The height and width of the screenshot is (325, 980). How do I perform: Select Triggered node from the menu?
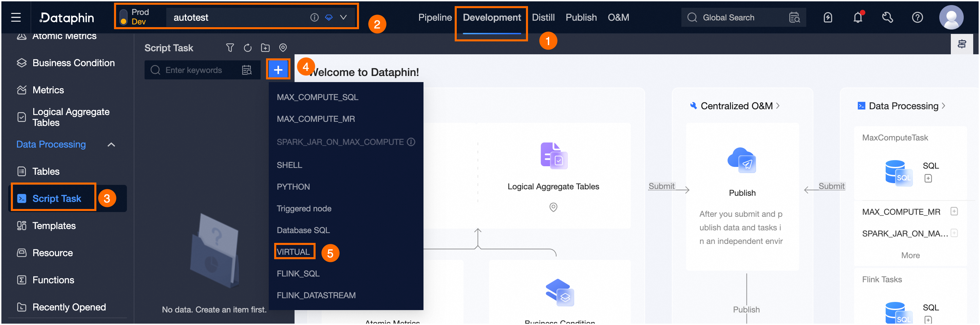coord(304,208)
